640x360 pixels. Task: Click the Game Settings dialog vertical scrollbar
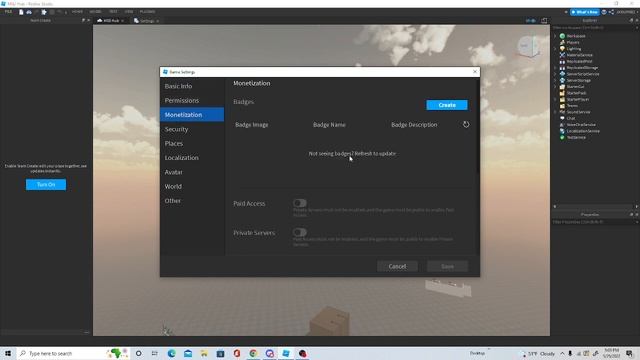pos(478,127)
